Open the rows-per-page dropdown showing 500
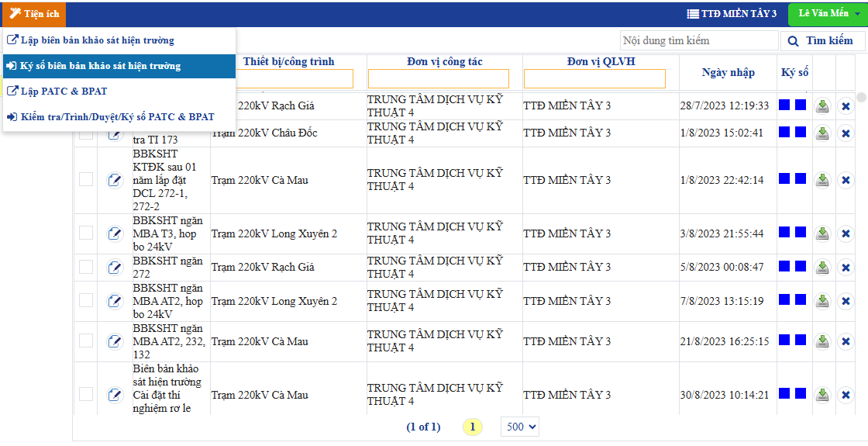Viewport: 868px width, 446px height. (x=520, y=427)
